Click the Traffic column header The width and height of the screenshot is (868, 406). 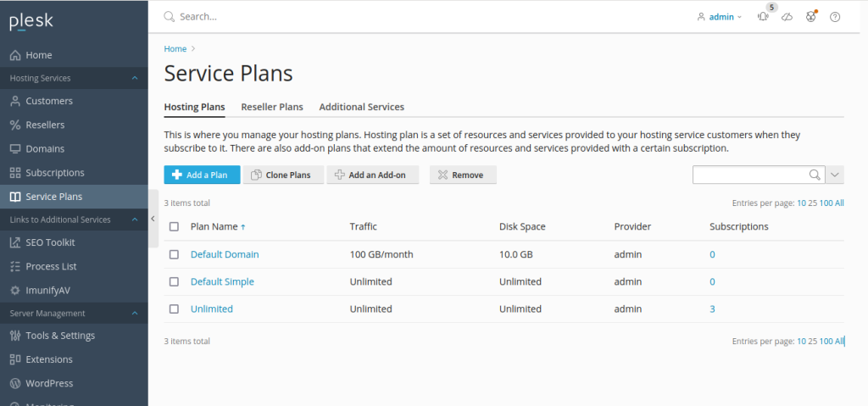click(x=363, y=226)
